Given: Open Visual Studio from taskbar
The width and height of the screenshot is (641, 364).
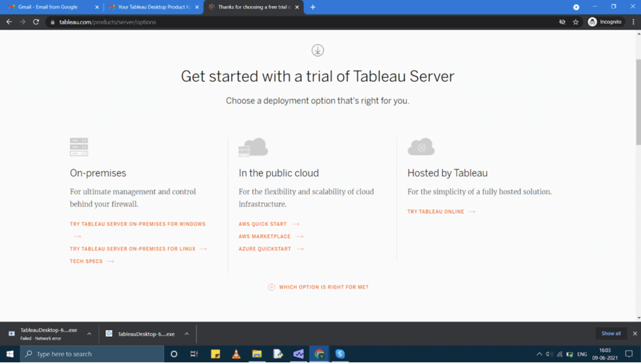Looking at the screenshot, I should (299, 354).
